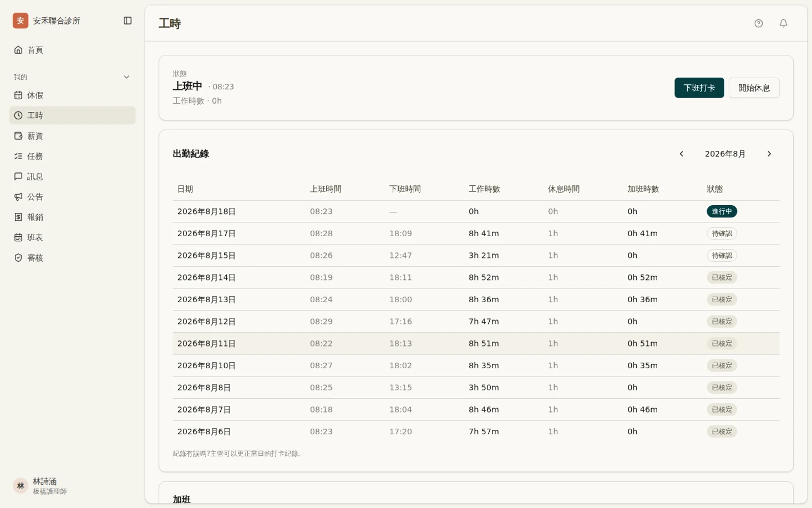Select the 2026年8月18日 date cell
This screenshot has height=508, width=812.
207,211
